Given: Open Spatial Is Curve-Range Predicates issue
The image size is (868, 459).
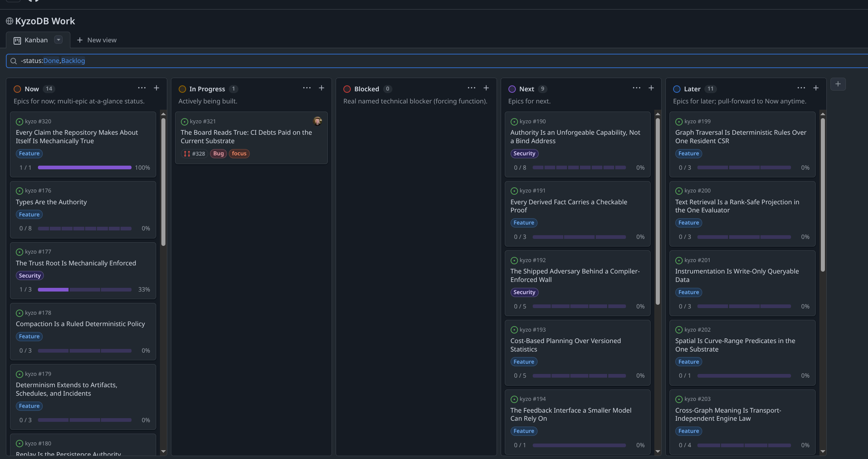Looking at the screenshot, I should (735, 345).
